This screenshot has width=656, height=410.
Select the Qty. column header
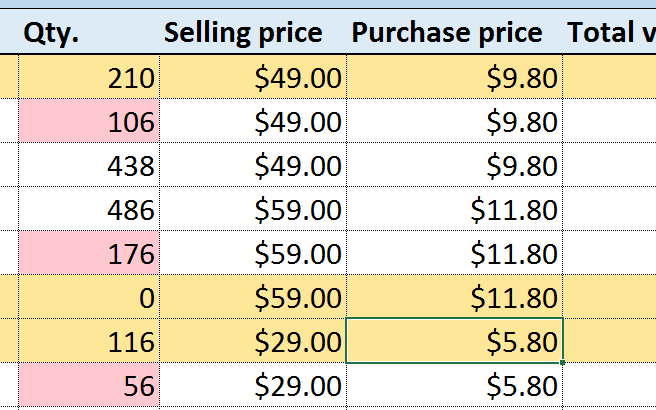89,32
